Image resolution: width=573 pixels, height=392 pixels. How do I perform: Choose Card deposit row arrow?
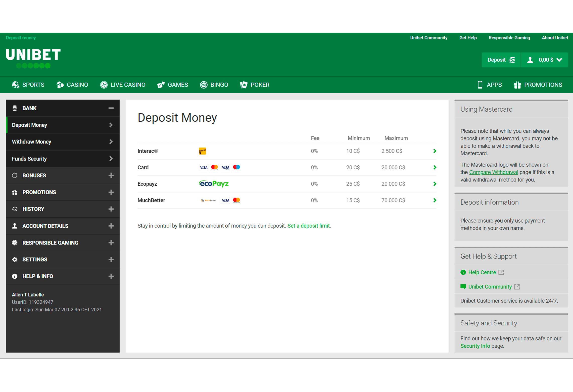[x=435, y=167]
